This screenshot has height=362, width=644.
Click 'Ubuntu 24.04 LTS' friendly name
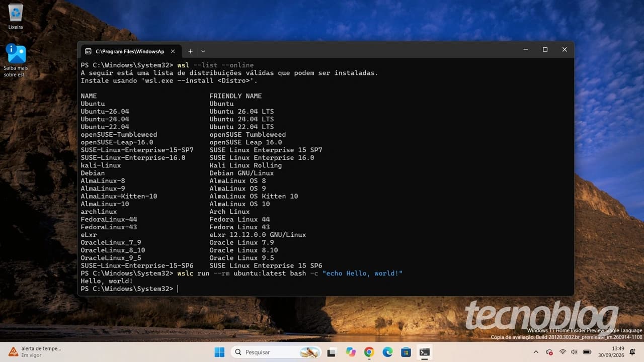242,119
